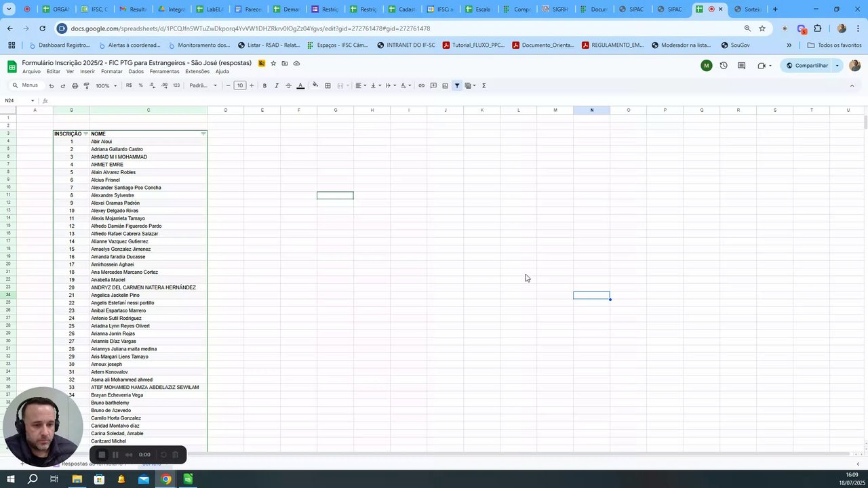Increase font size with plus button
The width and height of the screenshot is (868, 488).
(x=252, y=85)
